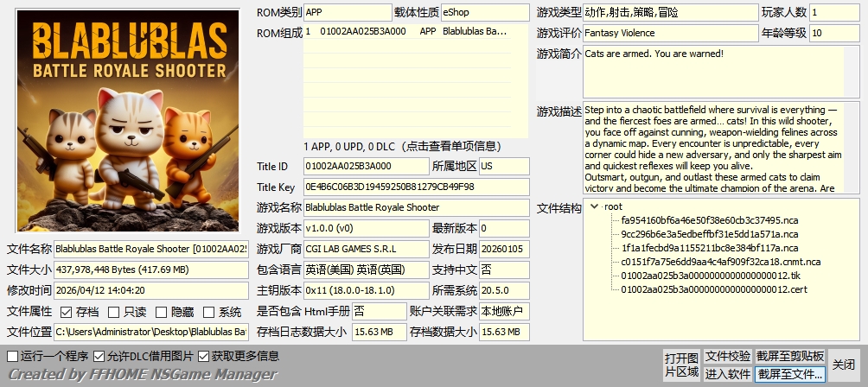Select the cnmt.nca file in tree

pyautogui.click(x=720, y=262)
